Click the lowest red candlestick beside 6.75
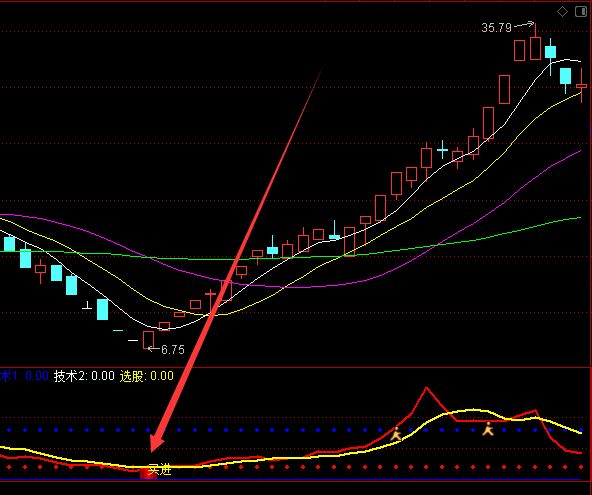 [x=148, y=340]
